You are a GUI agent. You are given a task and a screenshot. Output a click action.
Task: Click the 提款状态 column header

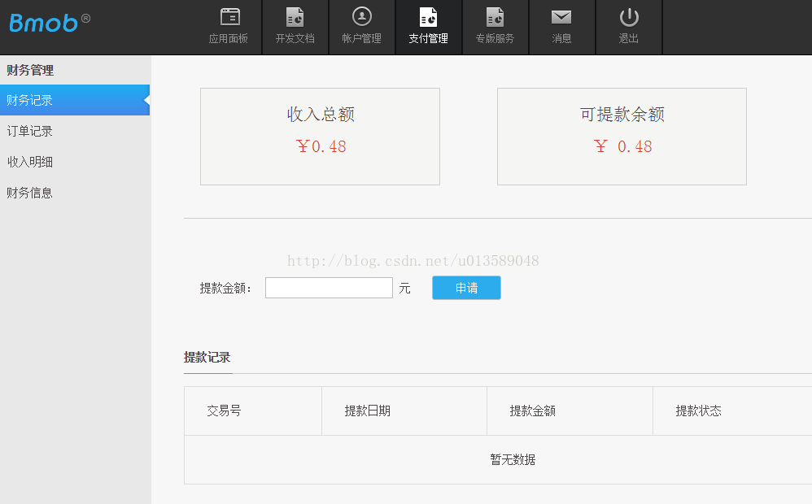[x=698, y=411]
